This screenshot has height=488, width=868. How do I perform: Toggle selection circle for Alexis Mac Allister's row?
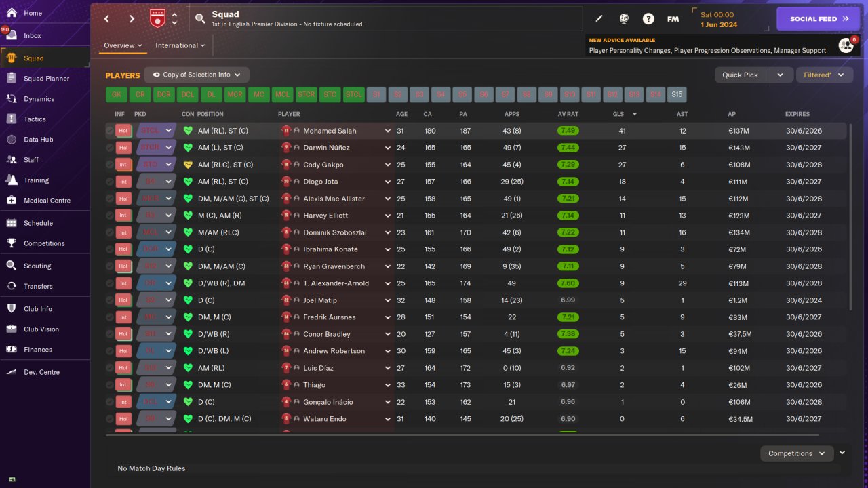[110, 199]
